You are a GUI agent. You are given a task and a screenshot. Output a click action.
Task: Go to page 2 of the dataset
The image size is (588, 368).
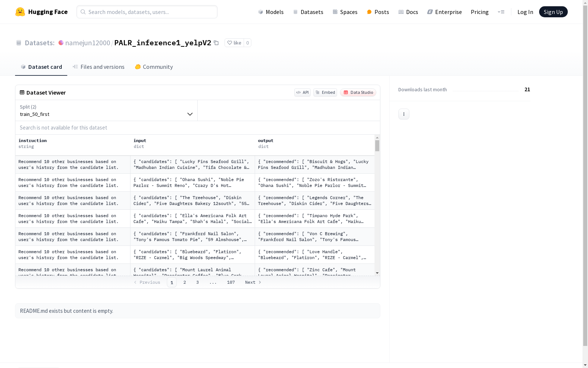click(x=184, y=282)
